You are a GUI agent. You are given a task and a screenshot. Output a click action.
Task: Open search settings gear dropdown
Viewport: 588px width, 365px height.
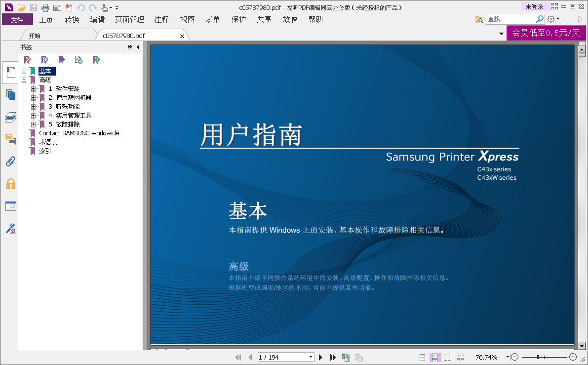pyautogui.click(x=553, y=19)
